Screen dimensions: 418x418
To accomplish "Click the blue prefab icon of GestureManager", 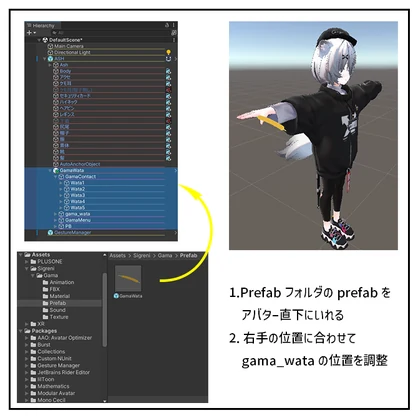I will click(50, 232).
